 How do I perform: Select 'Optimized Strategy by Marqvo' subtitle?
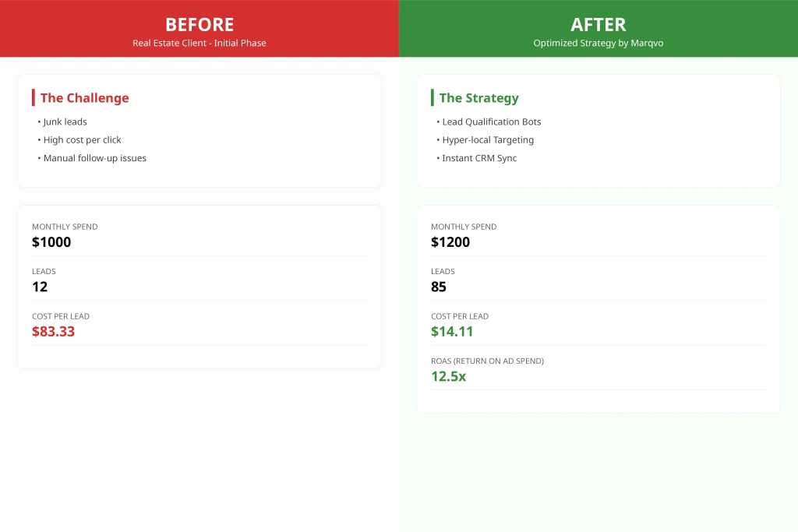(x=598, y=44)
